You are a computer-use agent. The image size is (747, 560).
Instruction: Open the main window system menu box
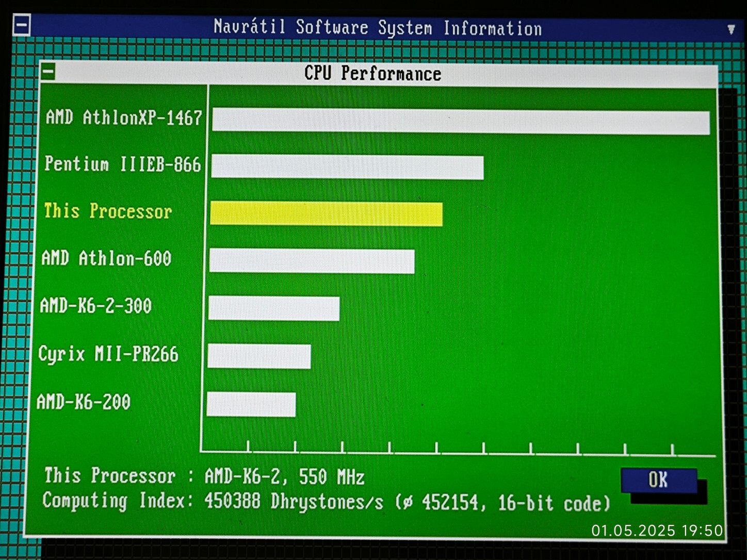pyautogui.click(x=22, y=25)
